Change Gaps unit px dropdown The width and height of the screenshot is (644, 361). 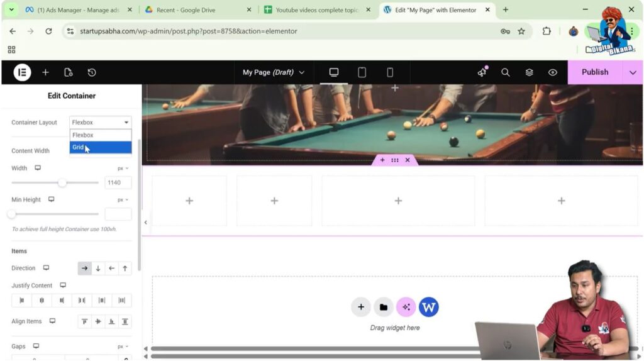pyautogui.click(x=123, y=347)
